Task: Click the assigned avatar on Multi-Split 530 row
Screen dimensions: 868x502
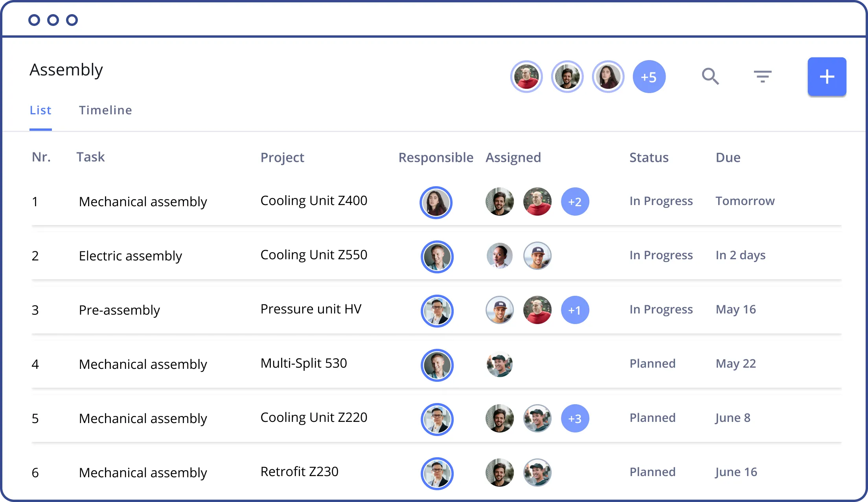Action: click(500, 365)
